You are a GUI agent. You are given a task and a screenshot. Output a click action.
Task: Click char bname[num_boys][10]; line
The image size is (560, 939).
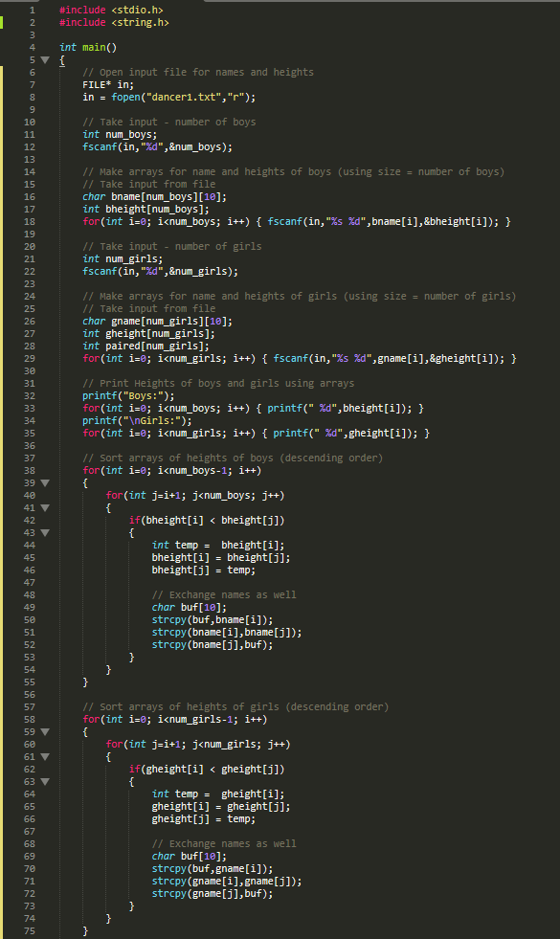154,197
